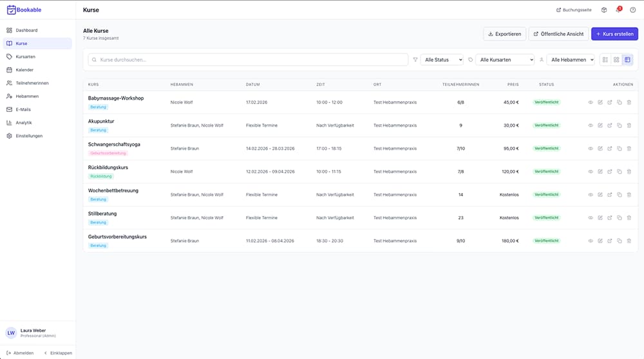Switch to grid view layout
Viewport: 644px width, 359px height.
click(x=616, y=59)
